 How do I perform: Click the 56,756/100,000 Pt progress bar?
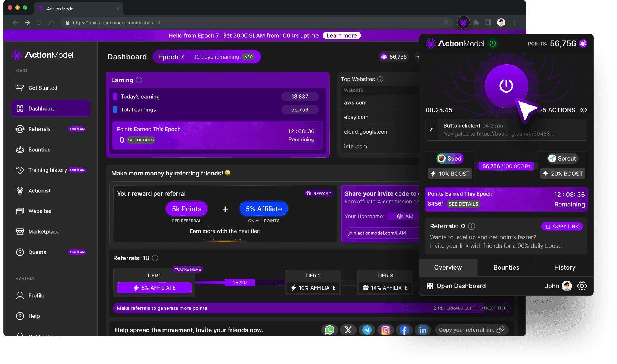click(506, 166)
